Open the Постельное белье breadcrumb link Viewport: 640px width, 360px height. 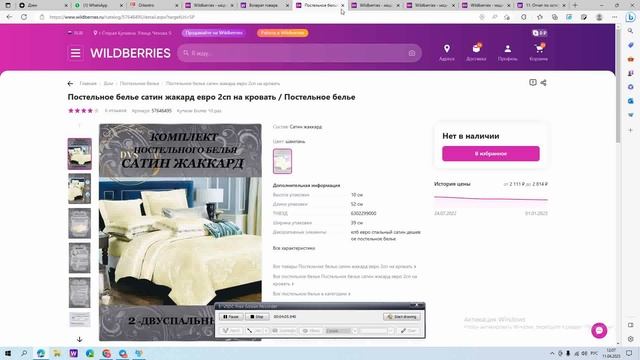click(139, 83)
